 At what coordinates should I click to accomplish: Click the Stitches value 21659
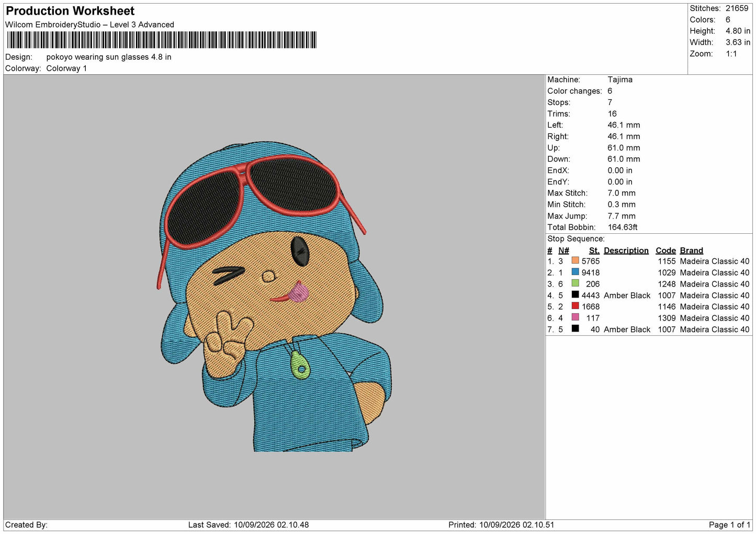pos(737,8)
